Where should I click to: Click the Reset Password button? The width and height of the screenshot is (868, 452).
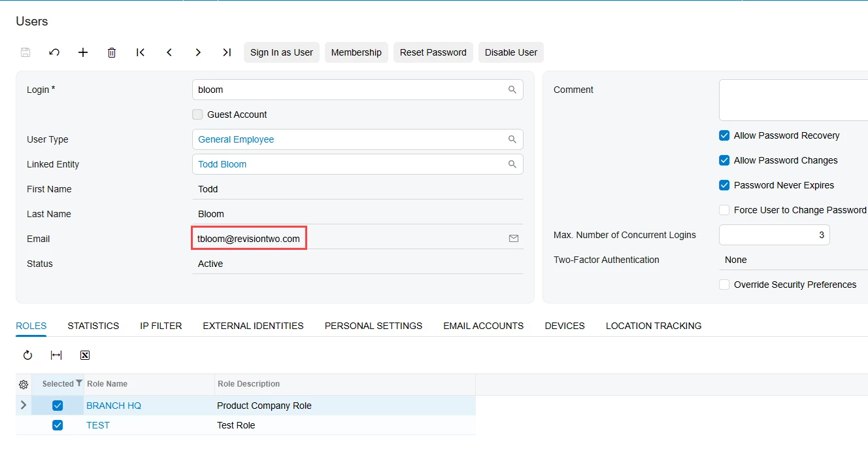click(x=433, y=52)
